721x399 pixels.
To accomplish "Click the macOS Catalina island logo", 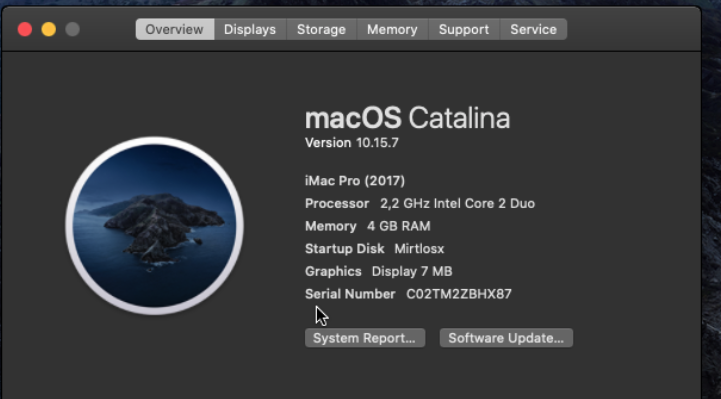I will coord(154,226).
